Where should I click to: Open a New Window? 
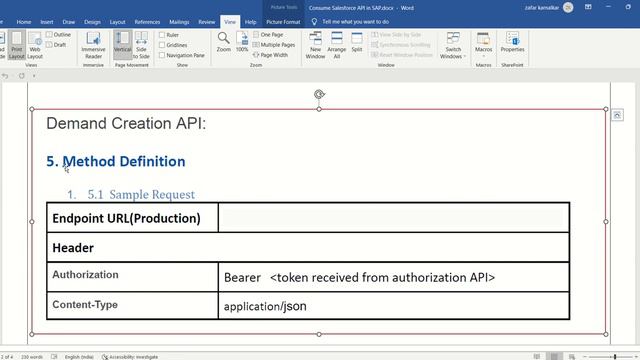[315, 45]
